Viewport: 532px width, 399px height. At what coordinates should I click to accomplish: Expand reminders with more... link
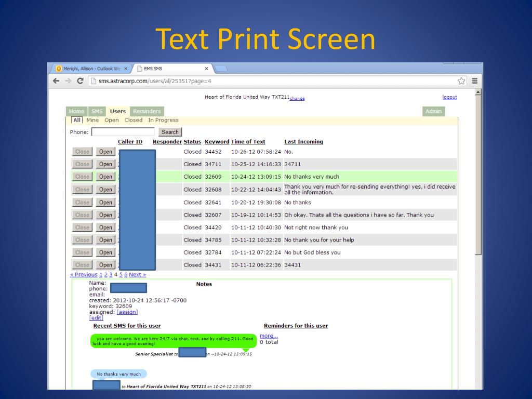(269, 336)
